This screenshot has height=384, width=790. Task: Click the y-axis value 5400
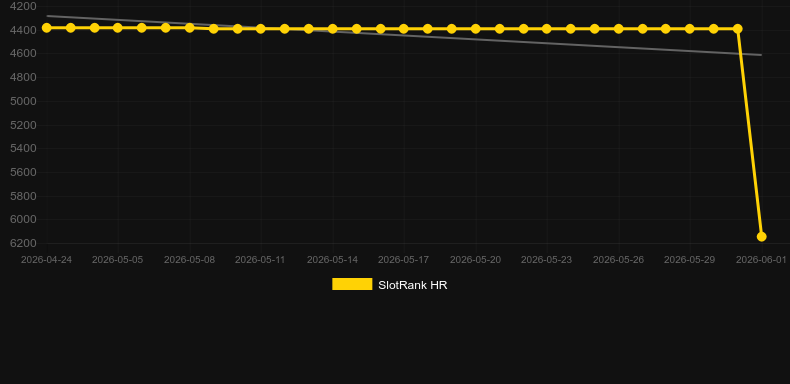[23, 148]
